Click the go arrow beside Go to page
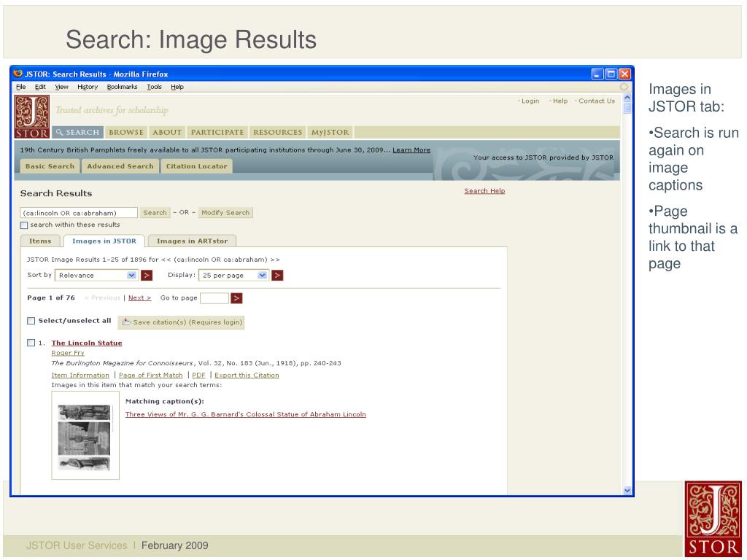Viewport: 747px width, 560px height. pyautogui.click(x=236, y=298)
